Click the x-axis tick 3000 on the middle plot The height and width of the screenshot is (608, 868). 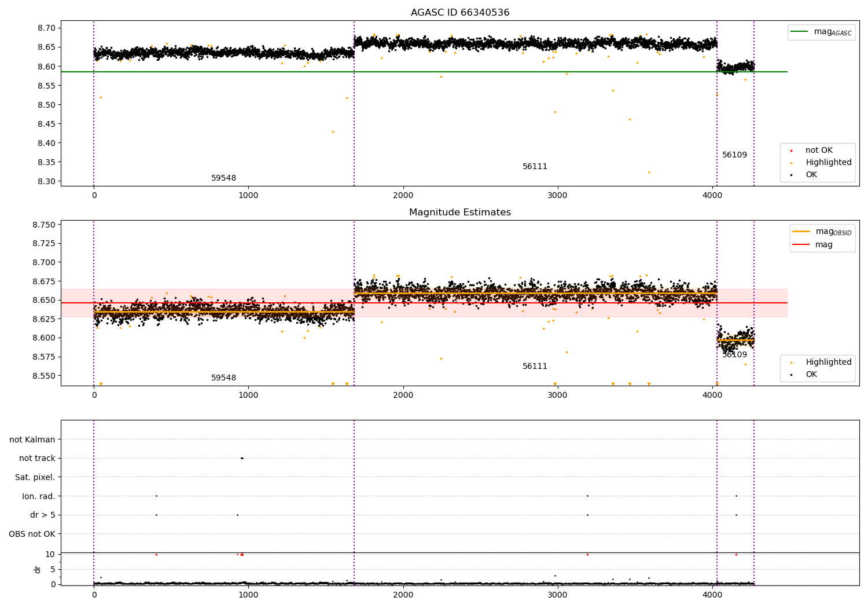pyautogui.click(x=558, y=395)
